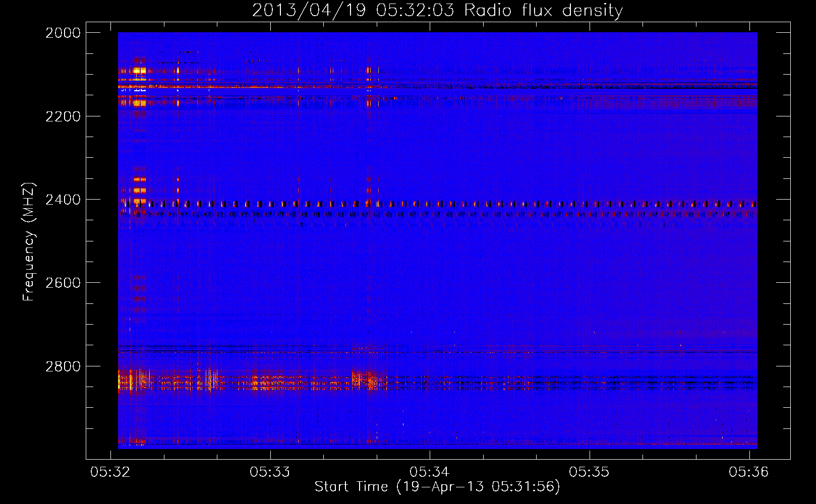Screen dimensions: 816x504
Task: Select the 2000 frequency tick label
Action: [63, 33]
